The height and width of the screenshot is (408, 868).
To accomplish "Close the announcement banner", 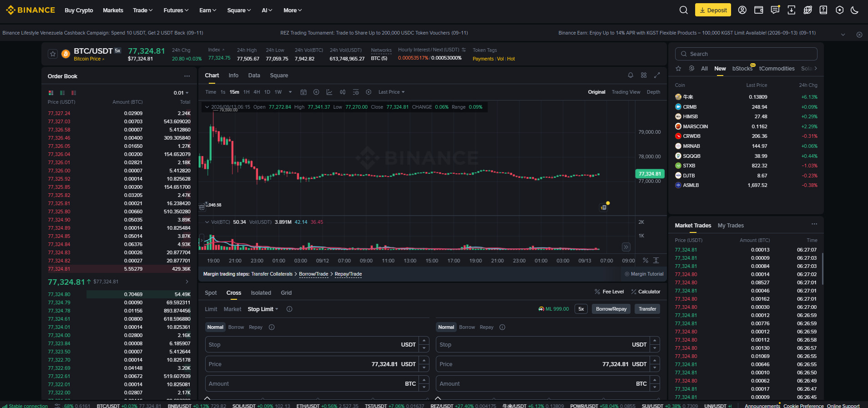I will (859, 35).
